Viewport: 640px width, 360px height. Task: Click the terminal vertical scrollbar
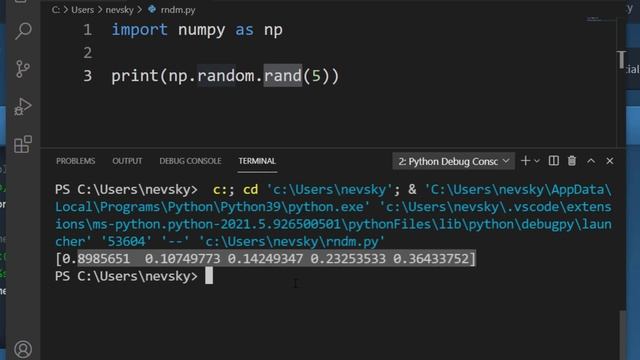coord(622,335)
